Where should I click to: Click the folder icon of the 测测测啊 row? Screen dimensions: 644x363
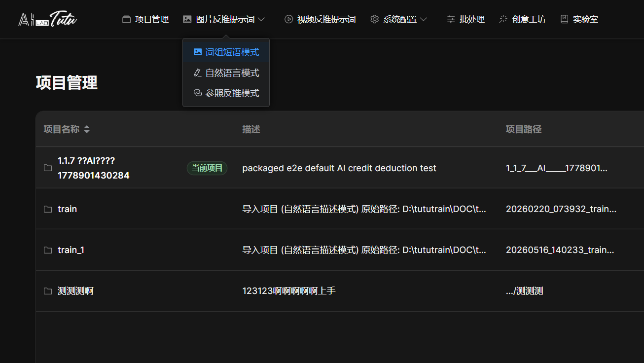pyautogui.click(x=48, y=291)
